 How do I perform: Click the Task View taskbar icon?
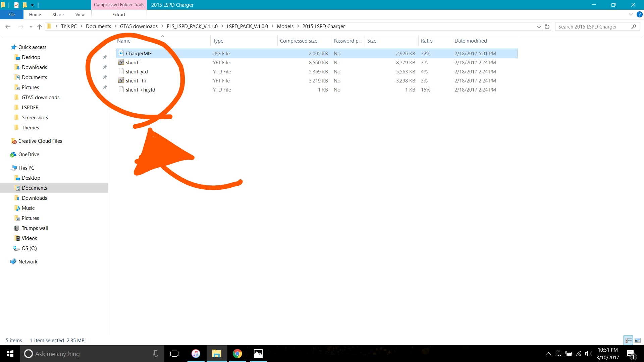click(x=174, y=354)
